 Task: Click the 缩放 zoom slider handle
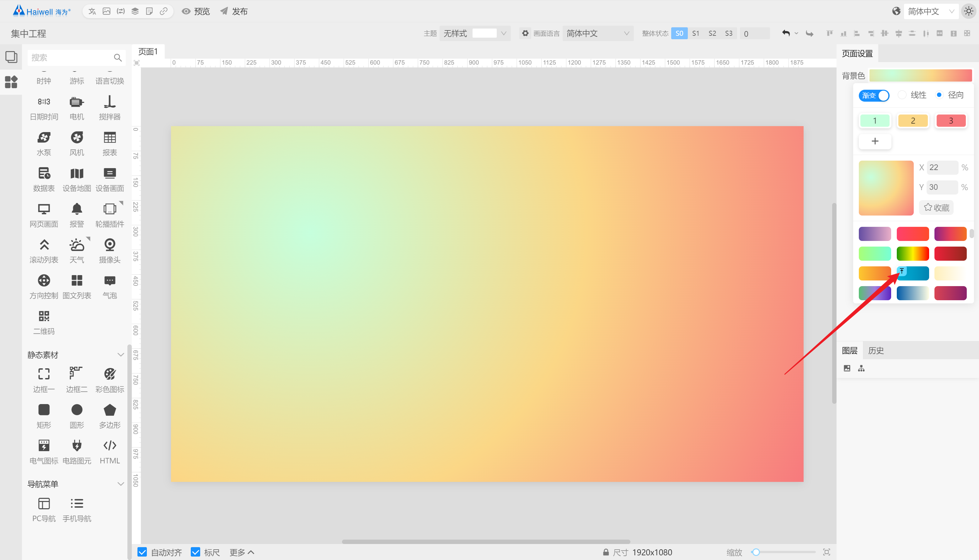pyautogui.click(x=756, y=552)
